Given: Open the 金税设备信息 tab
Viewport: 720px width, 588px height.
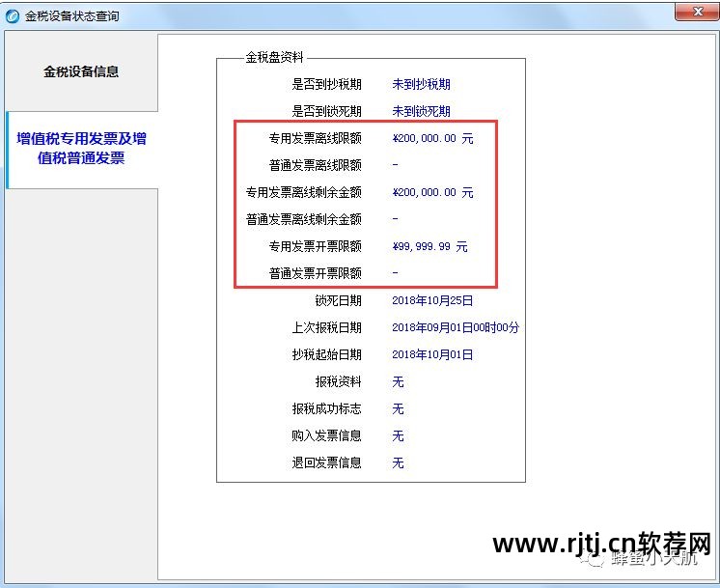Looking at the screenshot, I should pyautogui.click(x=81, y=71).
